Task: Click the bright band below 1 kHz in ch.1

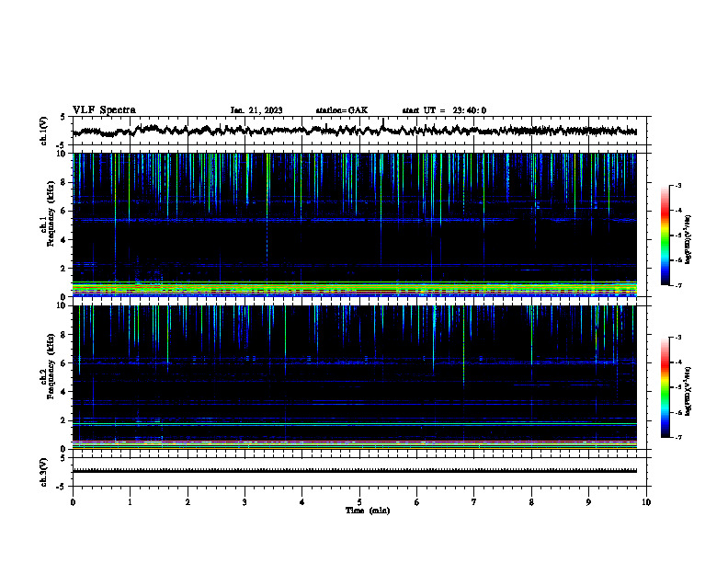Action: tap(354, 289)
